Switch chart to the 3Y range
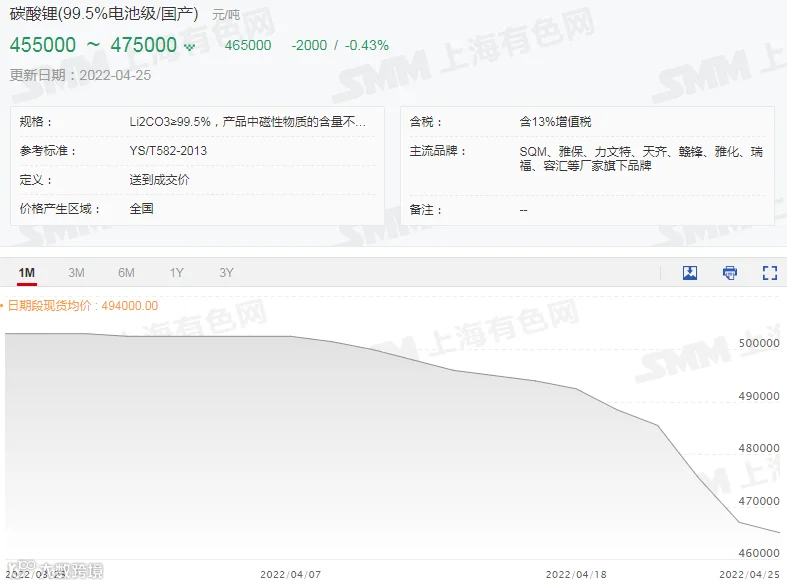 (x=226, y=273)
